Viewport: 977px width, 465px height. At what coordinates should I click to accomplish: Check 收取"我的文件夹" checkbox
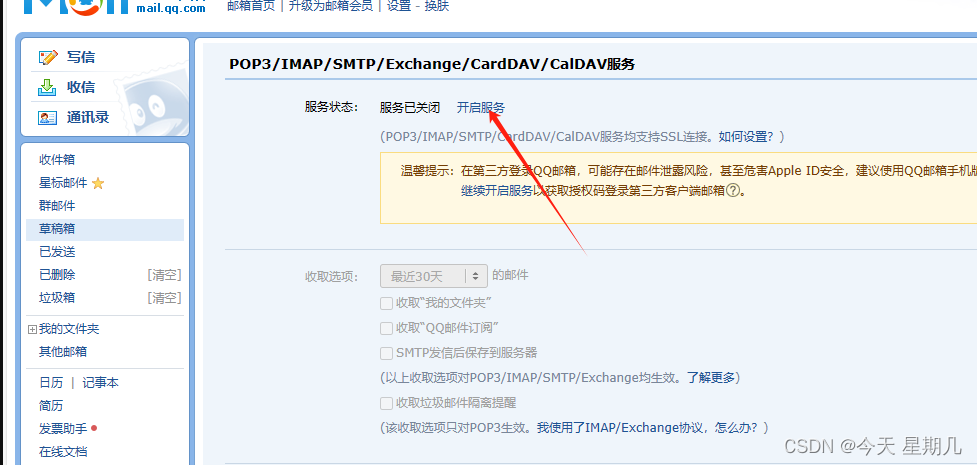(386, 304)
